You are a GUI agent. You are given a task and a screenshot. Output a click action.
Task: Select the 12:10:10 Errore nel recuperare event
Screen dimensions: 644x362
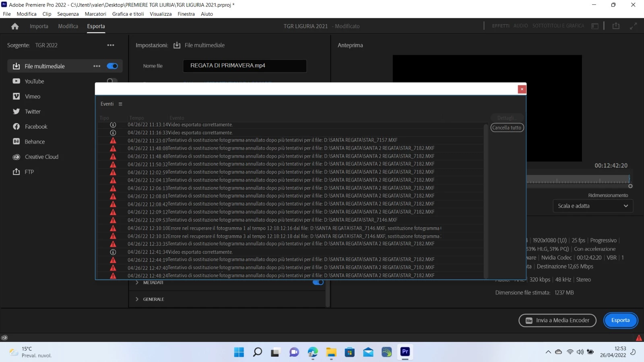click(290, 228)
